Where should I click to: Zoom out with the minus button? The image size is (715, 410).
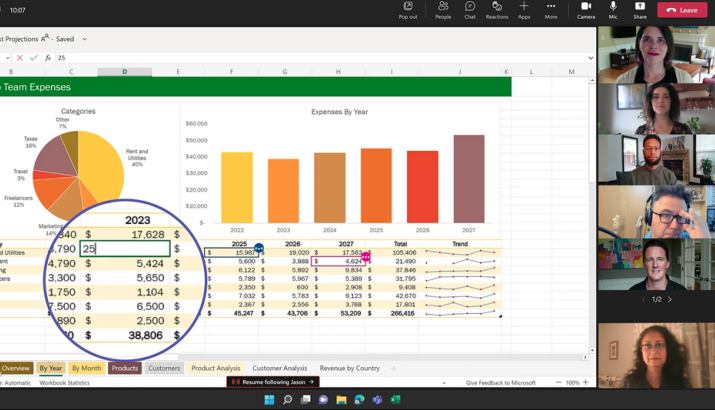point(559,382)
